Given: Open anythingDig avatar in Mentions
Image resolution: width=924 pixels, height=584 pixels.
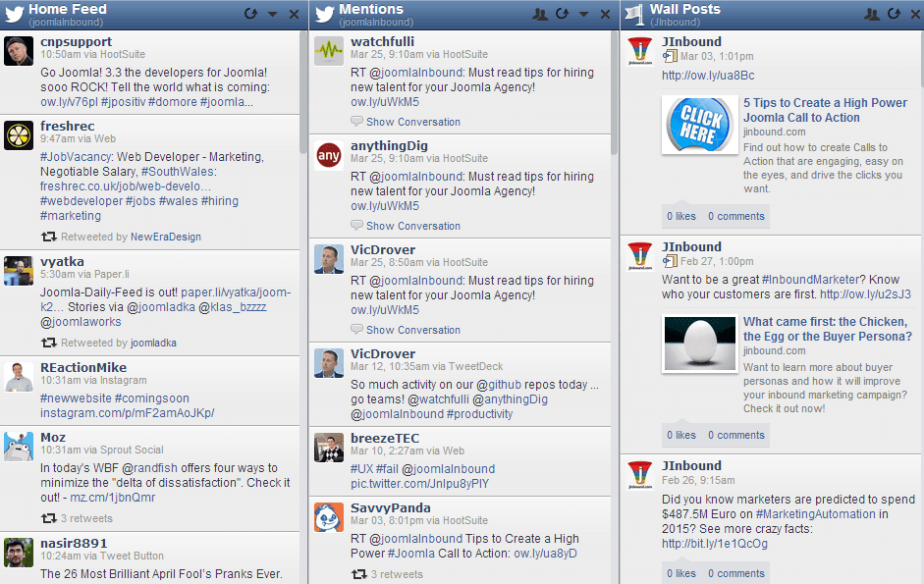Looking at the screenshot, I should (x=329, y=155).
